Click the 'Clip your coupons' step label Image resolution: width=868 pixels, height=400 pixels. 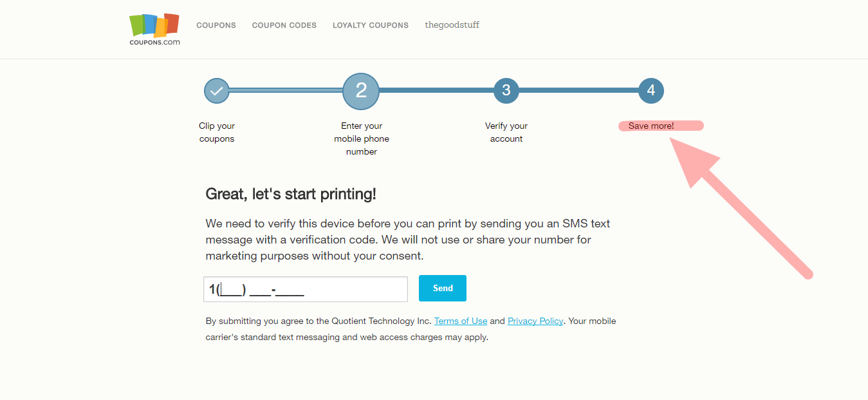[x=217, y=132]
